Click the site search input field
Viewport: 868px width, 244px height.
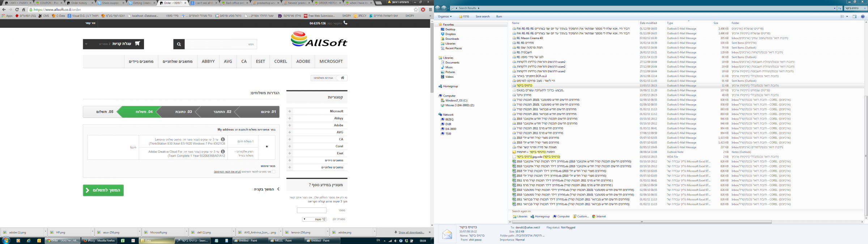coord(221,44)
